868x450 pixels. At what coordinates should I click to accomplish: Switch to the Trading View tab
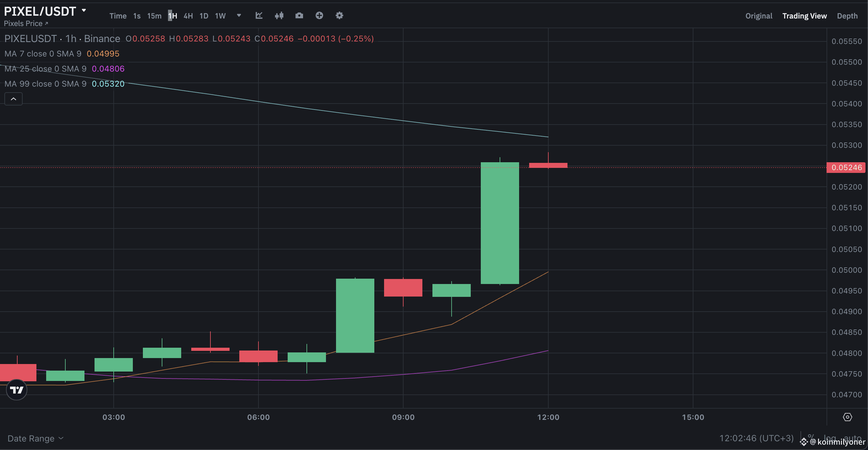click(805, 15)
